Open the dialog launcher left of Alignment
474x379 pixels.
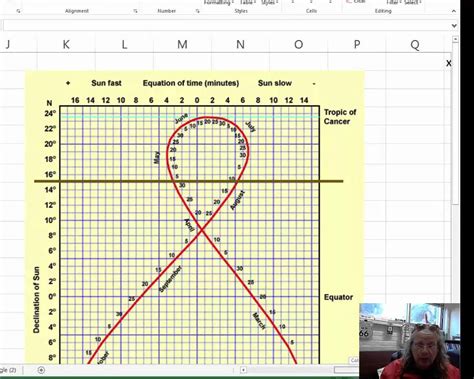[x=18, y=11]
